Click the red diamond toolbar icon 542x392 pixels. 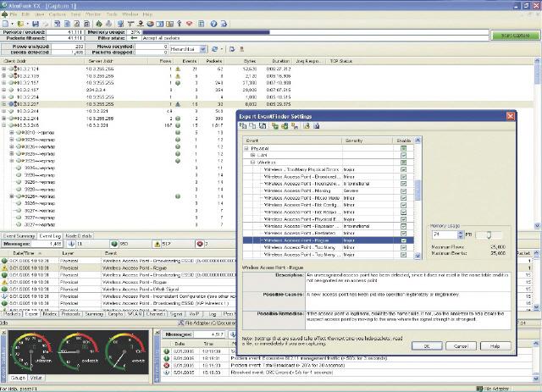[189, 24]
